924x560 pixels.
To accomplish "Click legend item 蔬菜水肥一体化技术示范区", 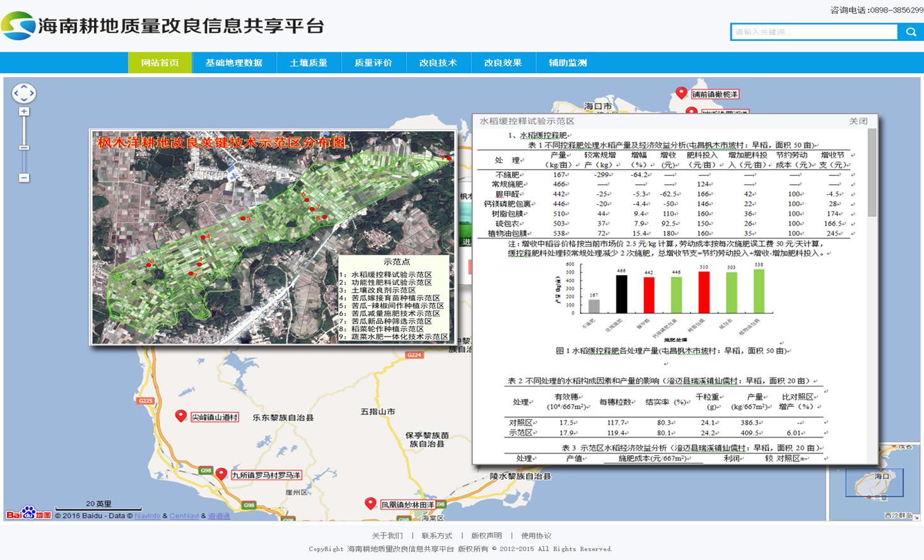I will pyautogui.click(x=394, y=337).
